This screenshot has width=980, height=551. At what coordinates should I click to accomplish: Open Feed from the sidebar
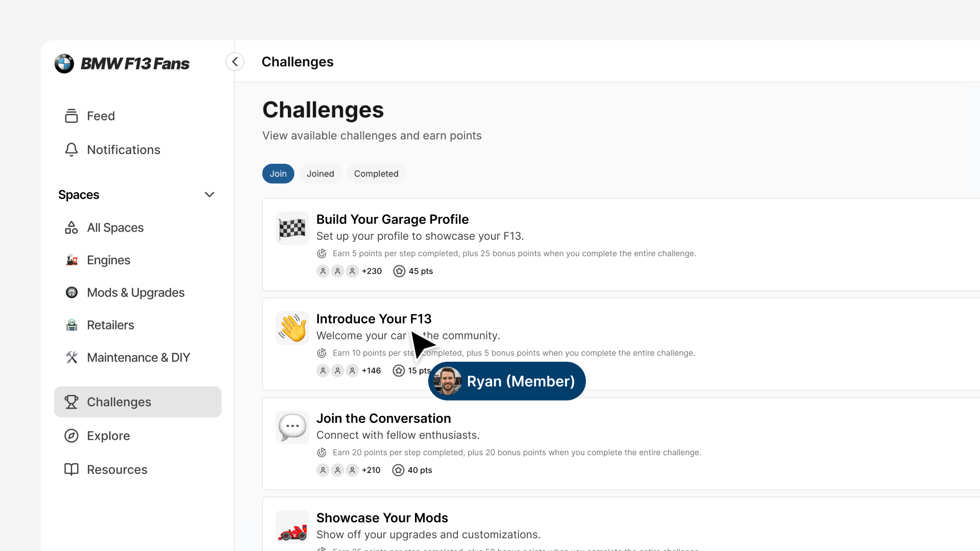coord(101,116)
